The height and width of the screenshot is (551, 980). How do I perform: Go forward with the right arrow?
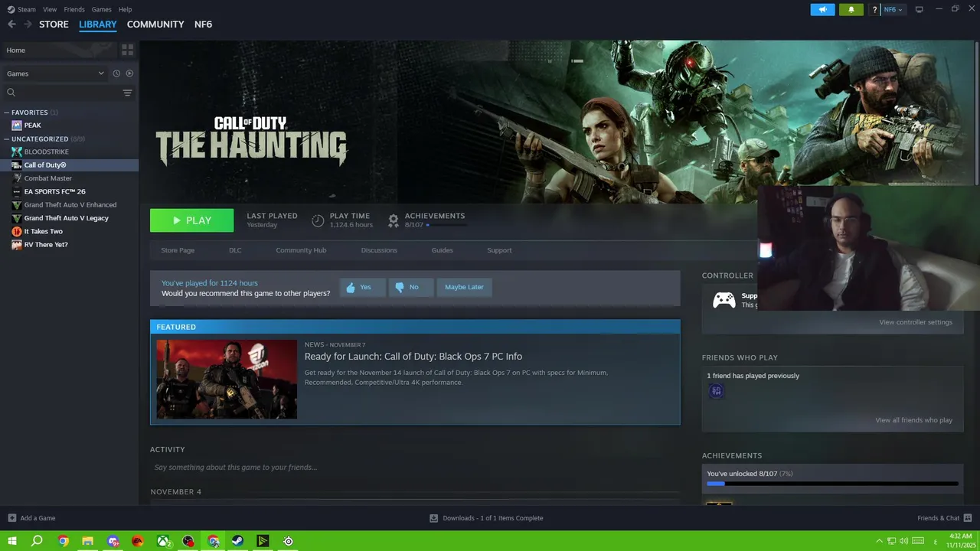pyautogui.click(x=28, y=24)
